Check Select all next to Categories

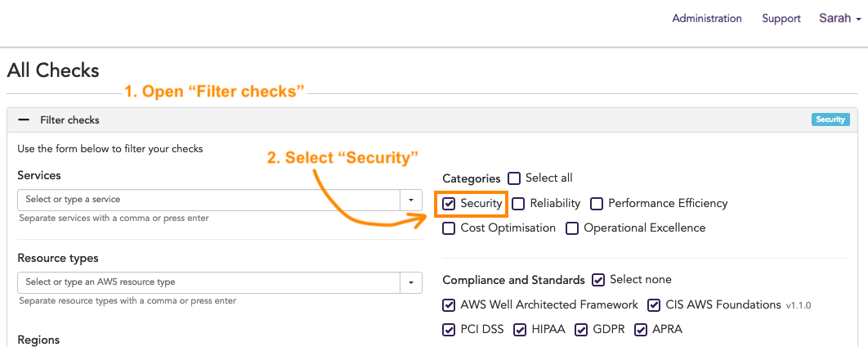514,178
